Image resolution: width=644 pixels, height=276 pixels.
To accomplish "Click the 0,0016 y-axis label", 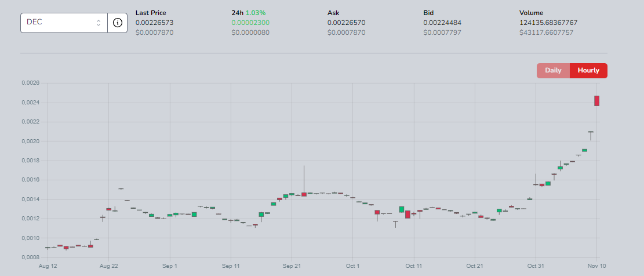I will point(30,180).
